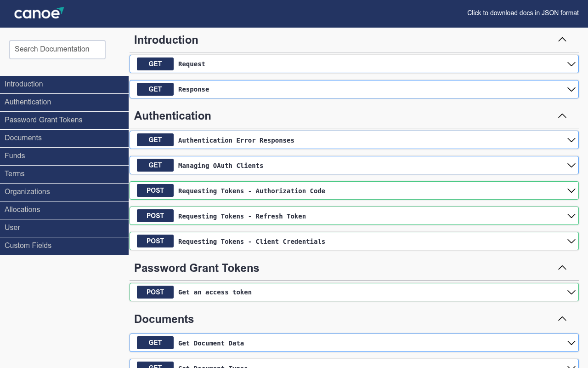The height and width of the screenshot is (368, 588).
Task: Expand Client Credentials row arrow
Action: click(571, 241)
